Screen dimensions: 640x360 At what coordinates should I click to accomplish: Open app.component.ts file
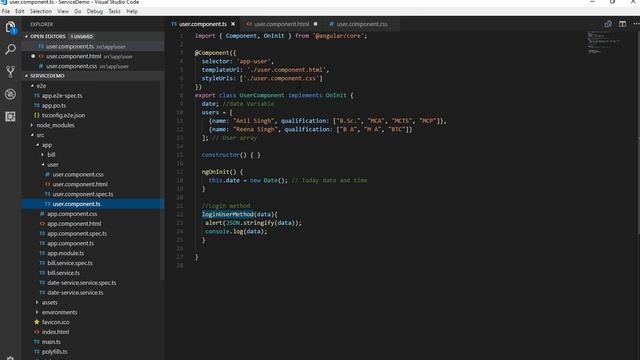(x=70, y=243)
